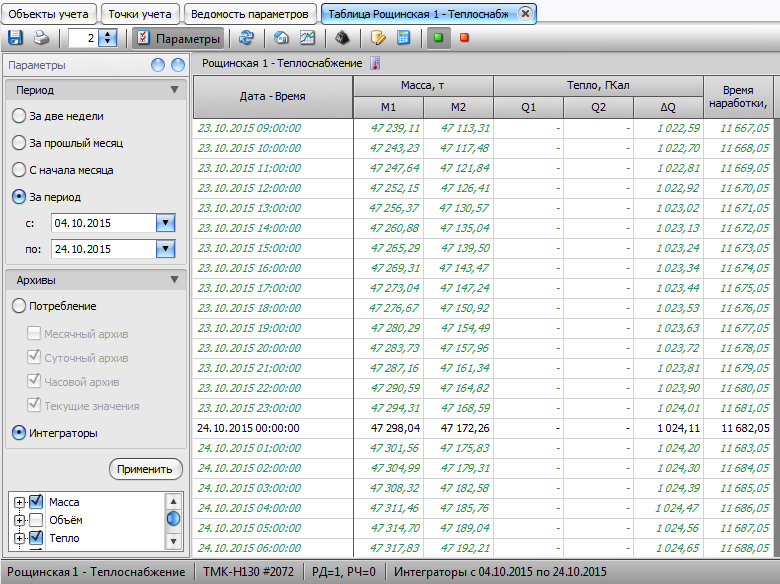The height and width of the screenshot is (584, 780).
Task: Toggle the Параметры toolbar button
Action: click(178, 38)
